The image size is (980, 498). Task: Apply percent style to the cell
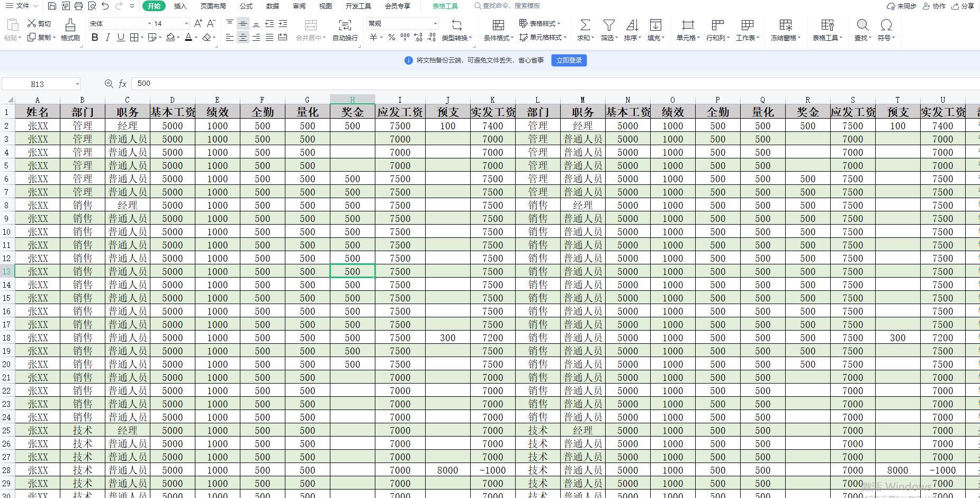(x=391, y=37)
